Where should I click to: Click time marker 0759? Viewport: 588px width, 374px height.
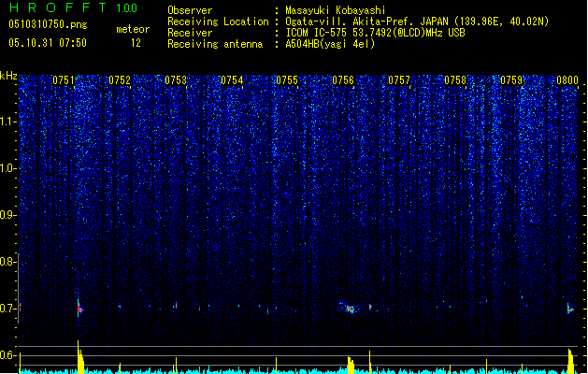(x=511, y=80)
